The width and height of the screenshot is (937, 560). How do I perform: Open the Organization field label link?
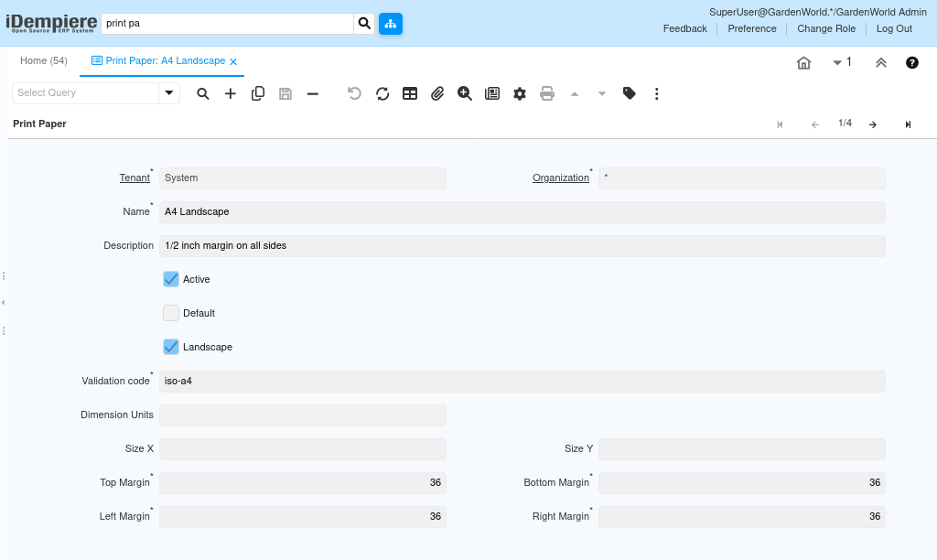(561, 178)
